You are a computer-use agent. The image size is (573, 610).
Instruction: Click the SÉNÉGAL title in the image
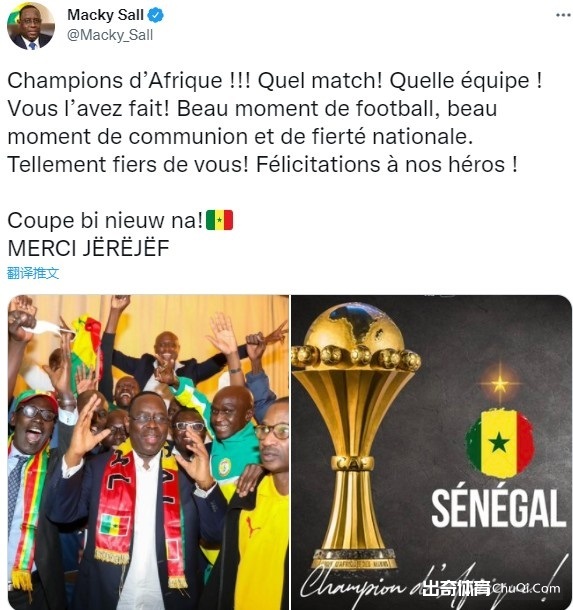tap(498, 508)
